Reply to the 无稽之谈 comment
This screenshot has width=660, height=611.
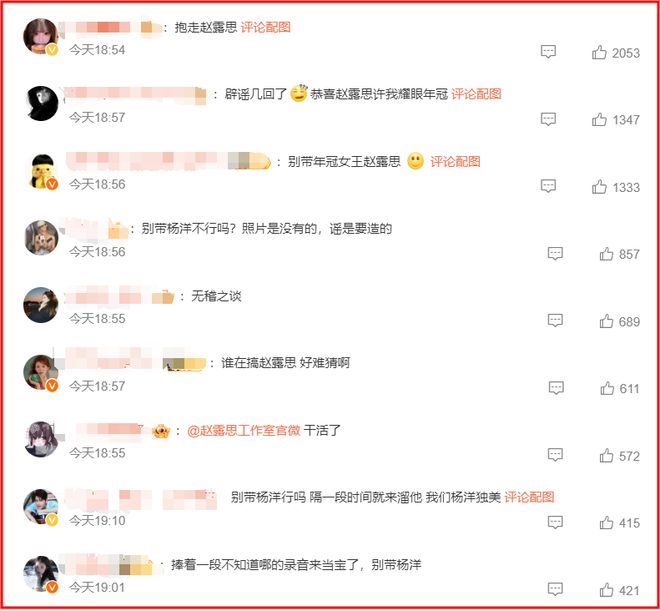click(x=555, y=321)
